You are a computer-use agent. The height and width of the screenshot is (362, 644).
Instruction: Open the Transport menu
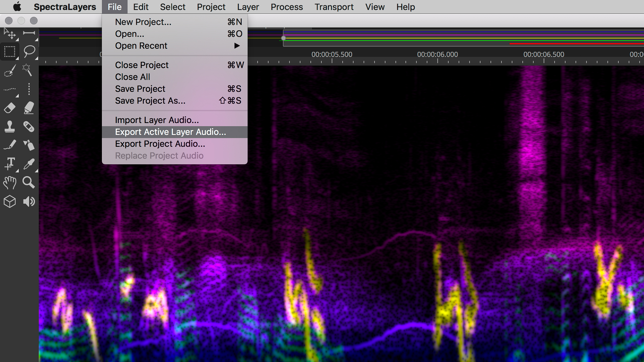tap(334, 7)
